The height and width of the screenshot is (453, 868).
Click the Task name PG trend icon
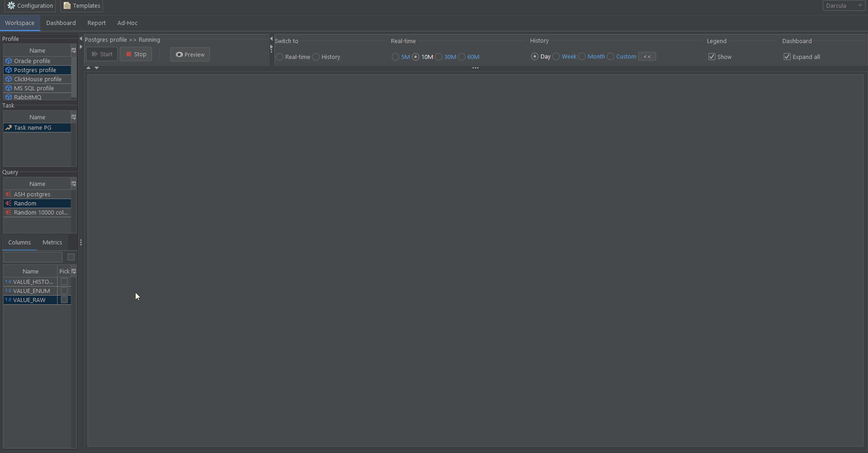[x=9, y=127]
